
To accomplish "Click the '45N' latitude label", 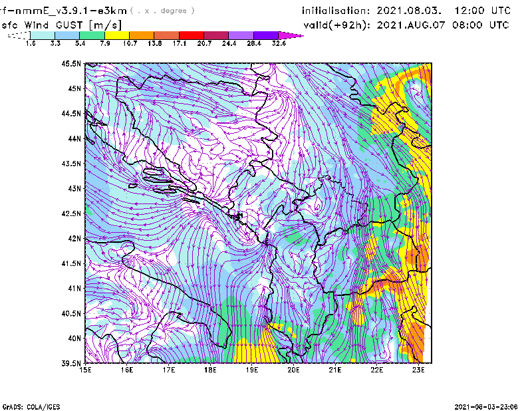I will (74, 88).
